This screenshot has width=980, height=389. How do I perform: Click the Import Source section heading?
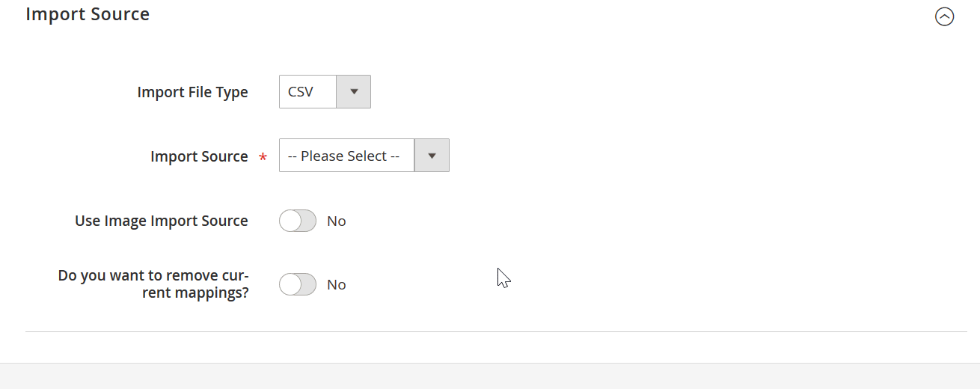coord(88,14)
